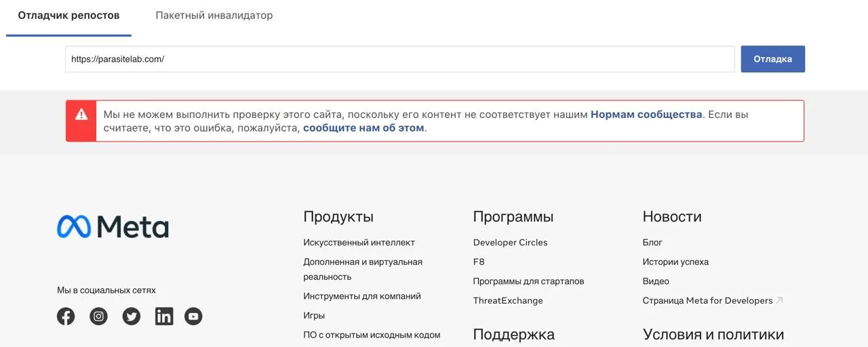Click the Новости footer heading
Screen dimensions: 868x347
pos(672,217)
